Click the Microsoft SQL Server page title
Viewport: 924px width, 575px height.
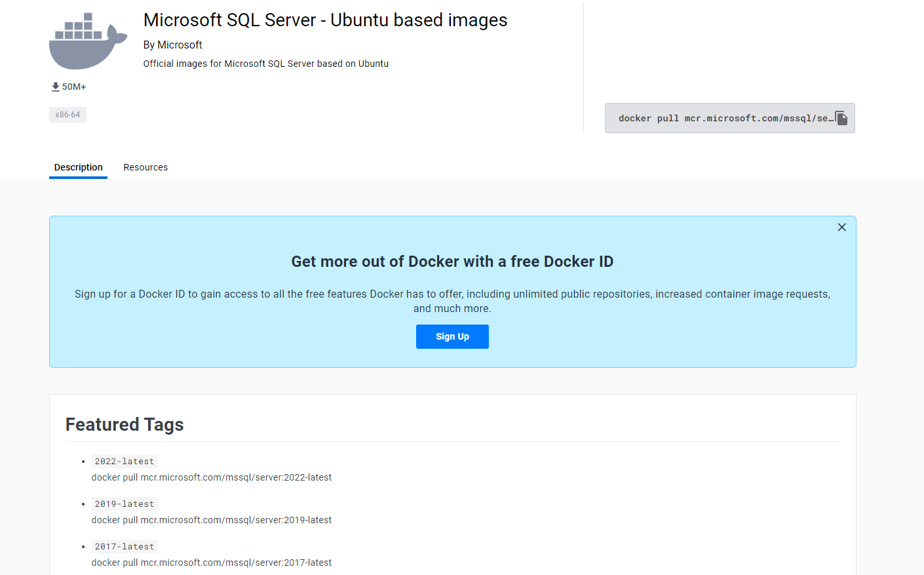[325, 20]
